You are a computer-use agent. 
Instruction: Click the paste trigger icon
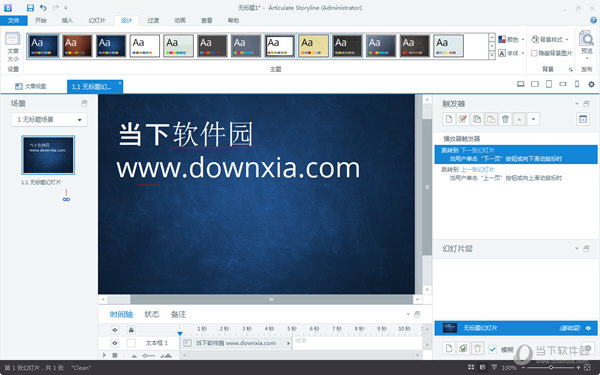tap(491, 119)
